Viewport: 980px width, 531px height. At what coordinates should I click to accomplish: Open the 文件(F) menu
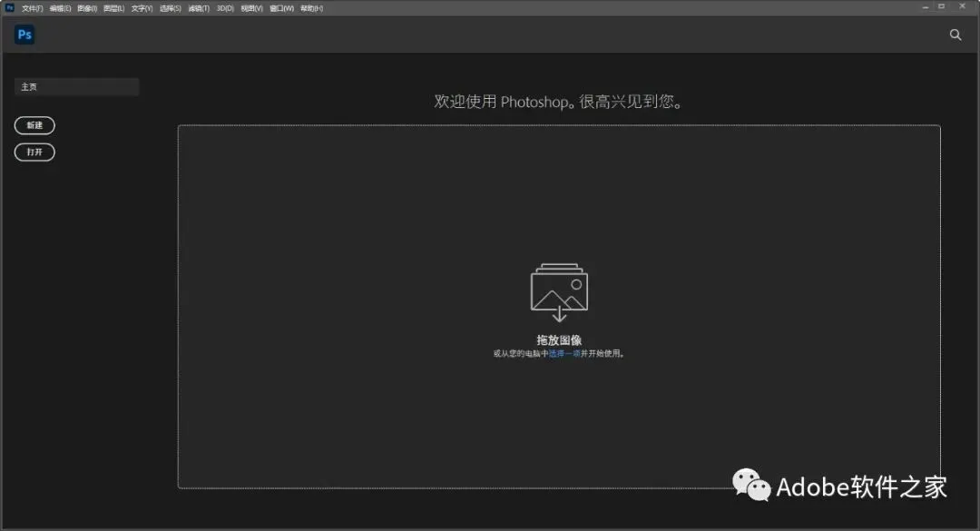(x=33, y=8)
